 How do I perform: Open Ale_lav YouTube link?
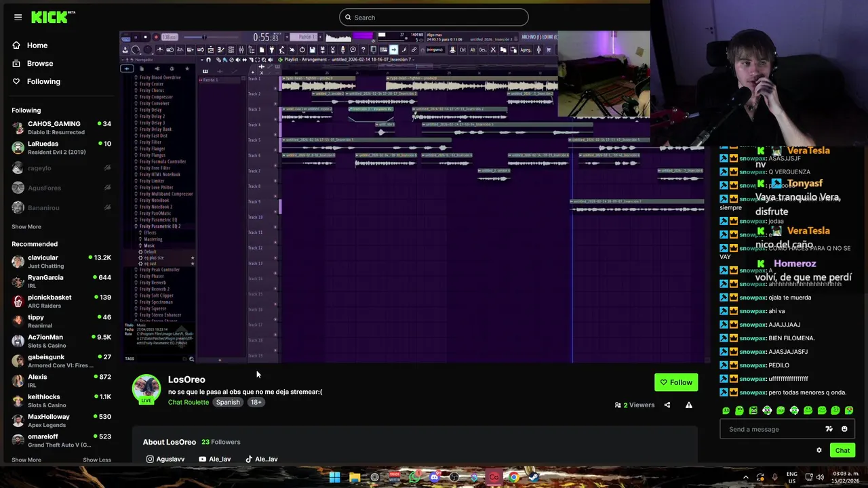pyautogui.click(x=214, y=459)
